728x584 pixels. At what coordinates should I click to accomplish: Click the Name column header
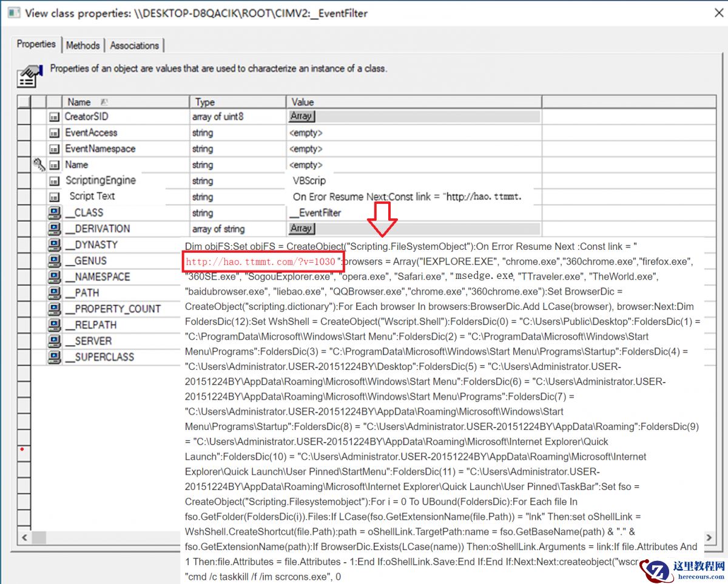pyautogui.click(x=126, y=102)
